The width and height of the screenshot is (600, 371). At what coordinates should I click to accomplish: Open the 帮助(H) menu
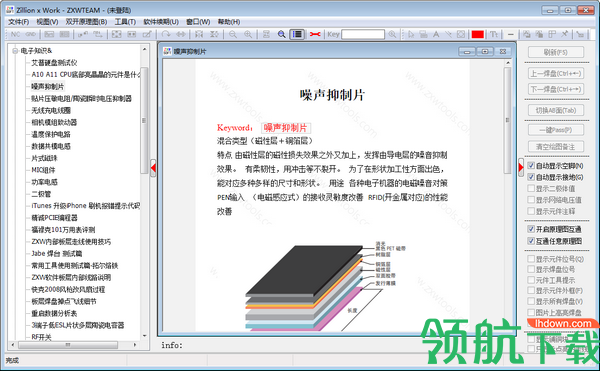point(229,22)
